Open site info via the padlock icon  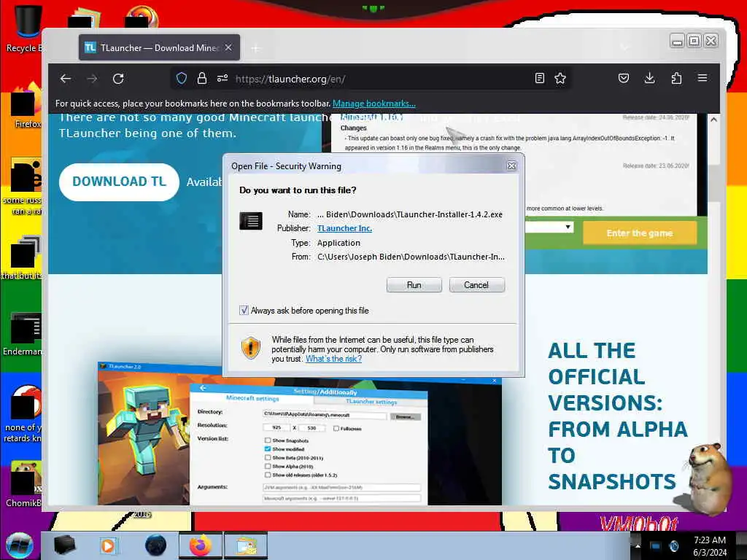click(202, 78)
